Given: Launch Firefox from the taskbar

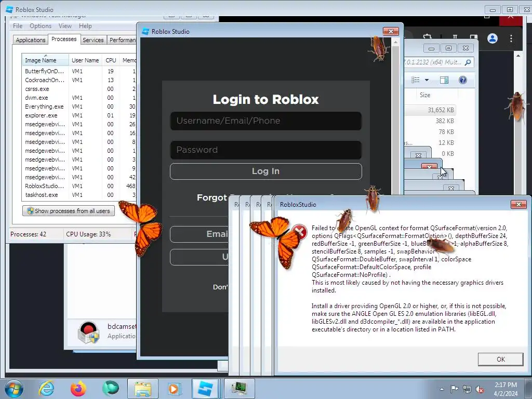Looking at the screenshot, I should 78,389.
